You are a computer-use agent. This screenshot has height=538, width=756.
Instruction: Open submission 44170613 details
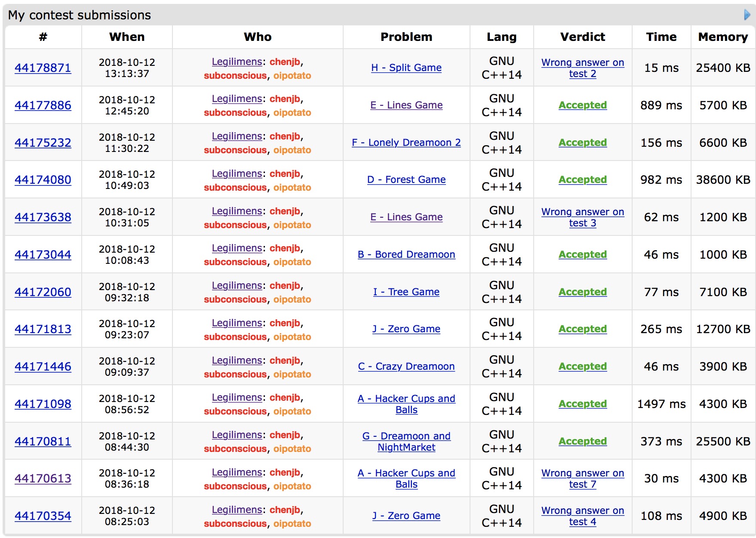coord(43,479)
